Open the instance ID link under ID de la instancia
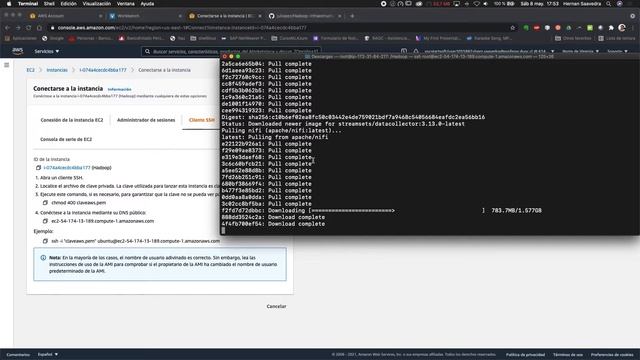Screen dimensions: 640x360 [67, 168]
